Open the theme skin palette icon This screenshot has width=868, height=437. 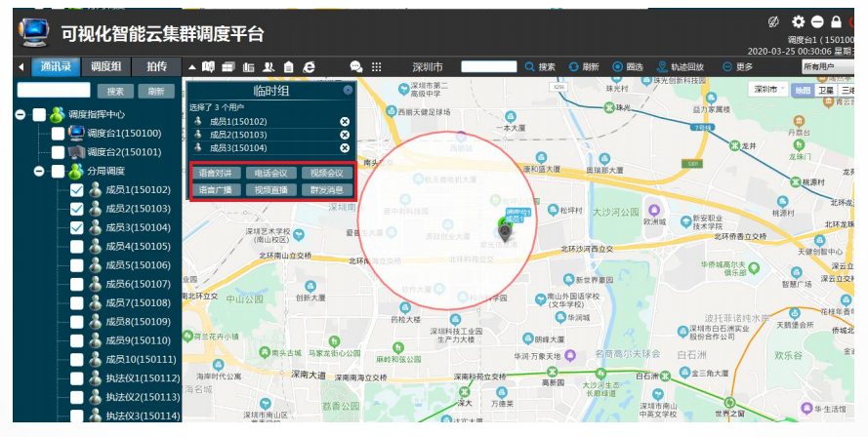click(x=773, y=22)
